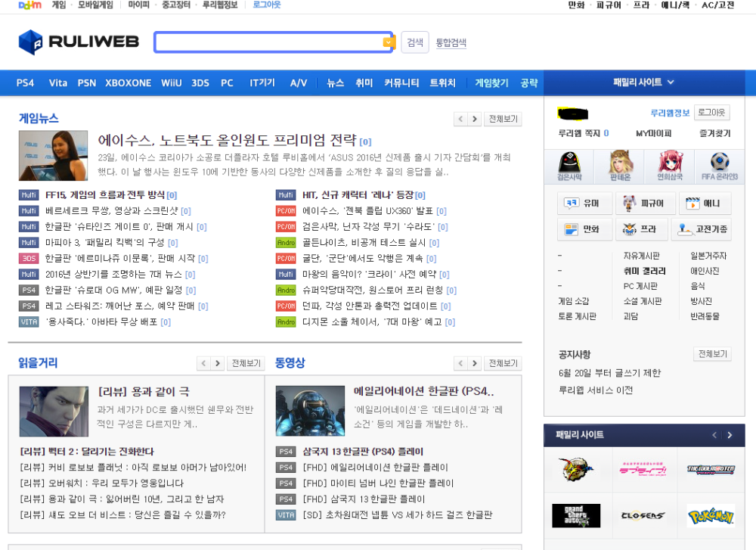Screen dimensions: 756x550
Task: Open the 유머 board button
Action: pos(584,204)
